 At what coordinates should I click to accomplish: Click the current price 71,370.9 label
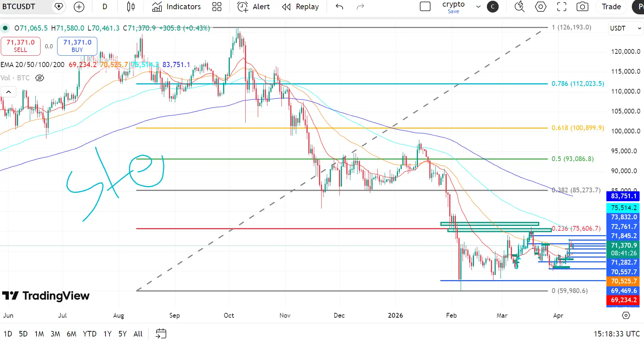[624, 245]
